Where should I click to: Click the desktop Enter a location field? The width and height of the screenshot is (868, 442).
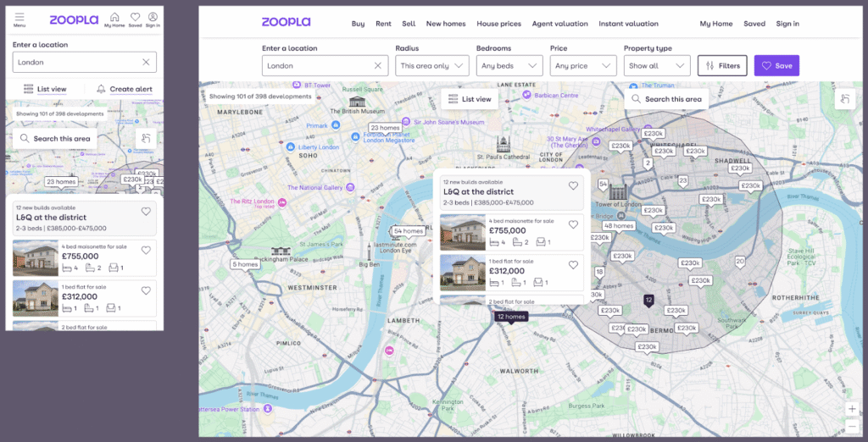point(325,65)
